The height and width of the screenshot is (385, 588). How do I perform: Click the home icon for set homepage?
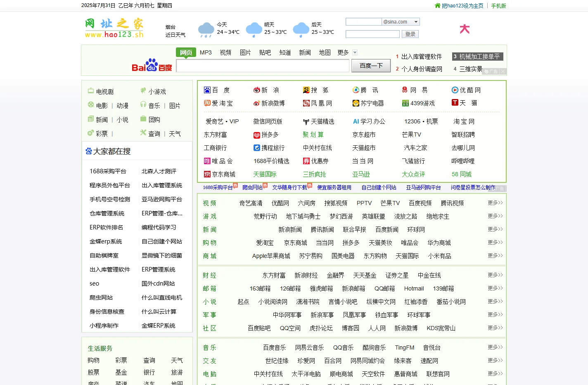[438, 5]
